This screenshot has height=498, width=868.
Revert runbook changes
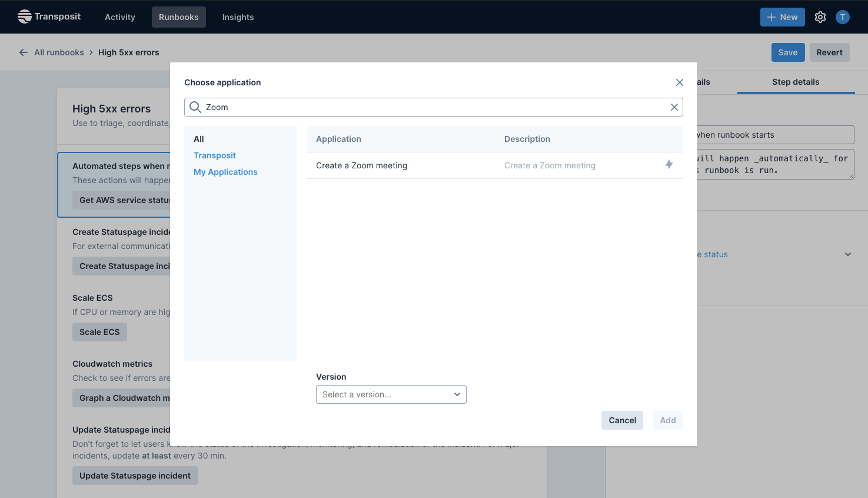pyautogui.click(x=830, y=52)
